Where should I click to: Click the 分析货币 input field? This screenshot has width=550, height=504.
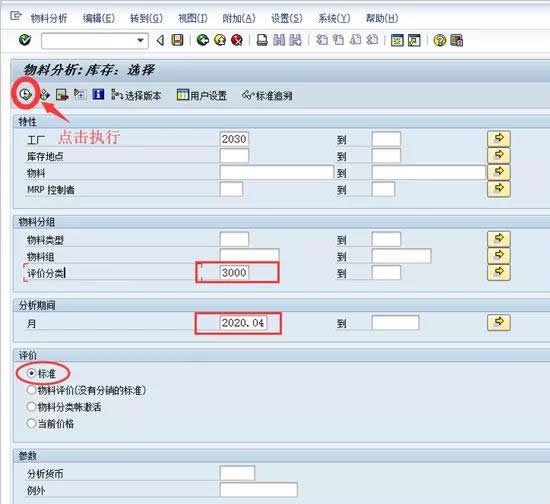click(x=237, y=473)
